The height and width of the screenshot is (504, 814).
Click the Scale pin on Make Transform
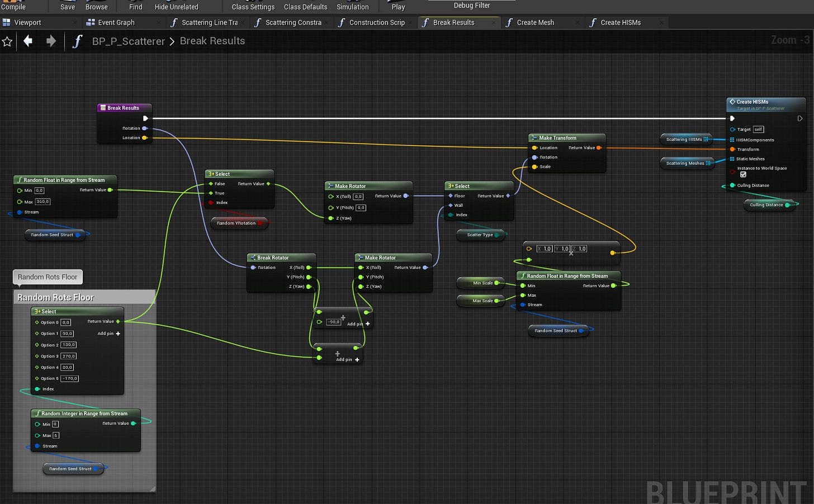(x=535, y=167)
